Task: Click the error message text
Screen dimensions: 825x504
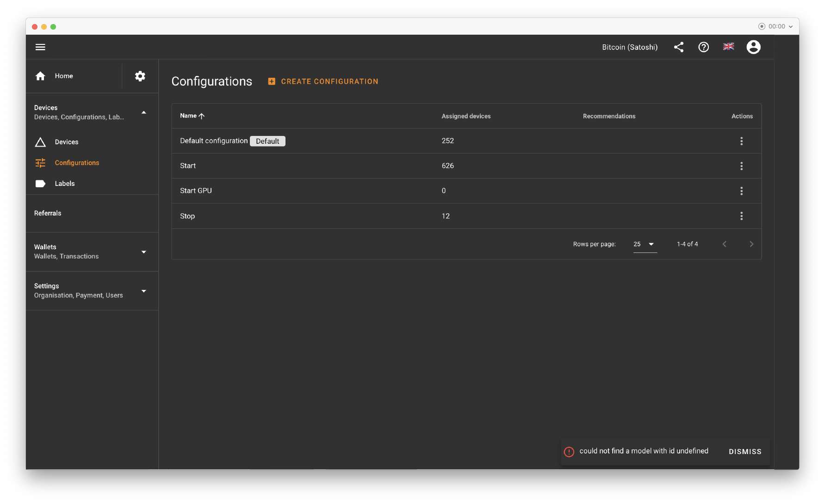Action: coord(644,451)
